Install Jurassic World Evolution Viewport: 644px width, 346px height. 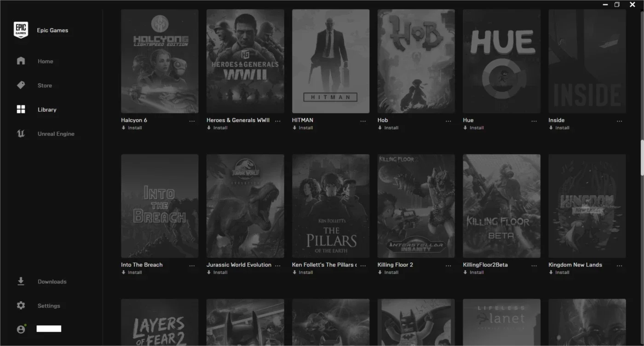tap(217, 272)
